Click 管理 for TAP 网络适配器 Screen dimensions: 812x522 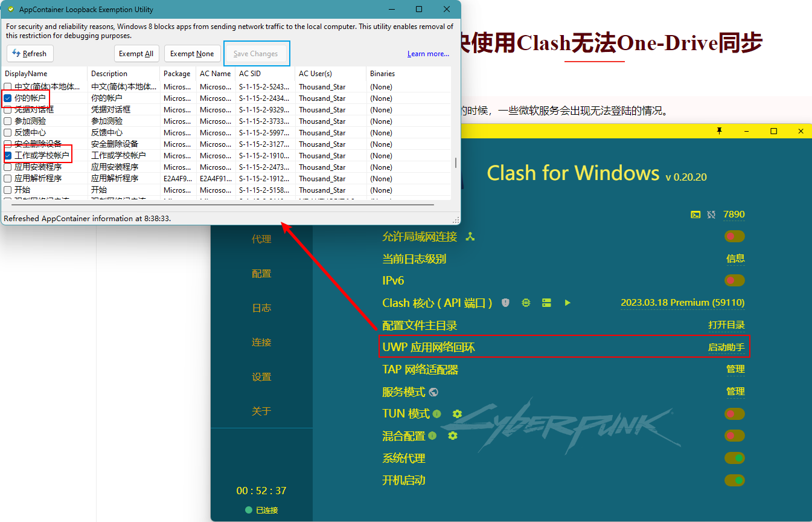click(x=735, y=369)
